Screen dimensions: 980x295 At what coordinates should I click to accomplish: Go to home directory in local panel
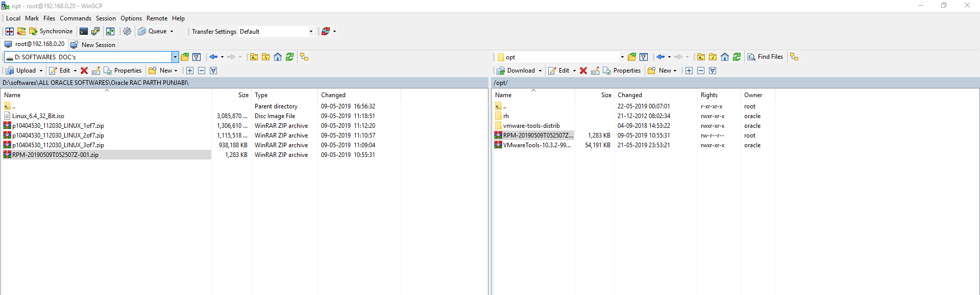[x=278, y=57]
